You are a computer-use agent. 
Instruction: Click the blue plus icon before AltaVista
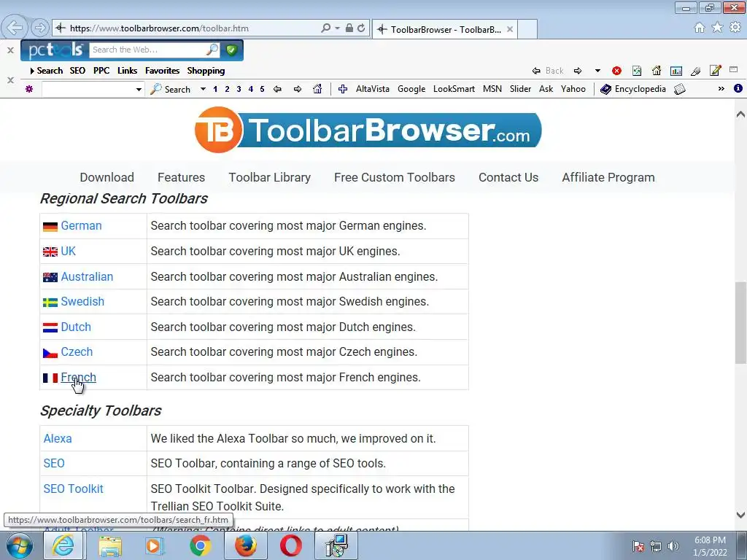click(x=343, y=89)
